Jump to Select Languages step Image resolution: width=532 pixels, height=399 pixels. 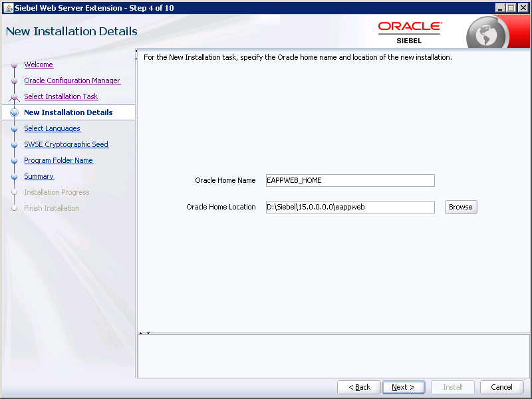tap(53, 128)
